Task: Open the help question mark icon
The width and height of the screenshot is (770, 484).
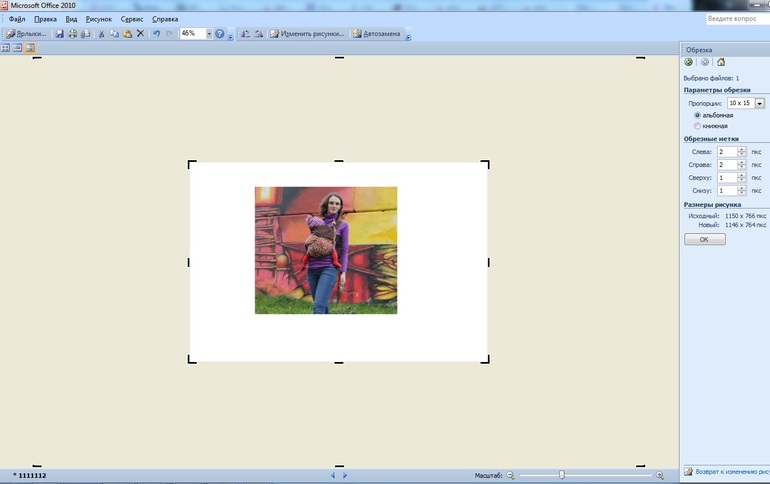Action: (220, 34)
